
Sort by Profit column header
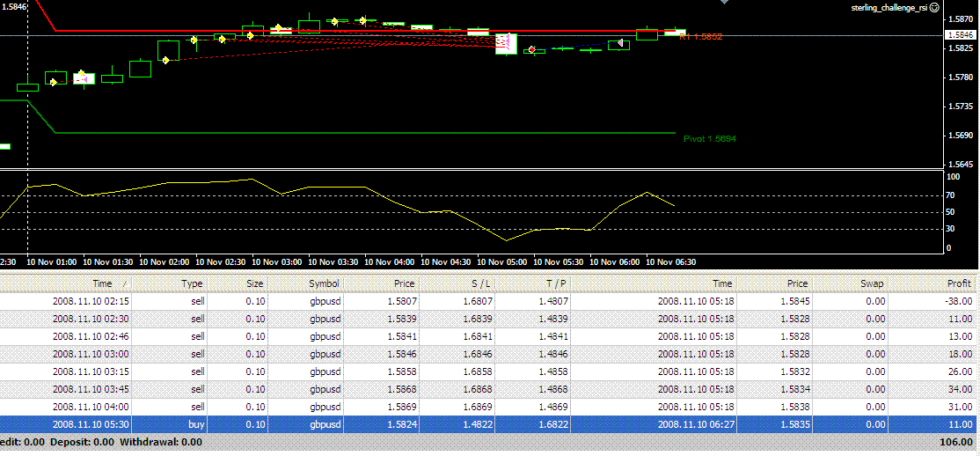tap(932, 283)
